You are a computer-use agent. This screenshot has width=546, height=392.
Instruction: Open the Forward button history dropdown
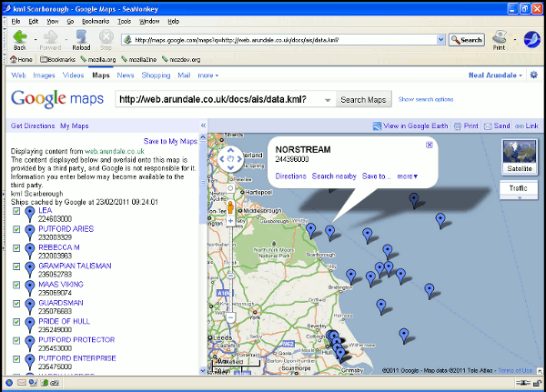pyautogui.click(x=66, y=40)
